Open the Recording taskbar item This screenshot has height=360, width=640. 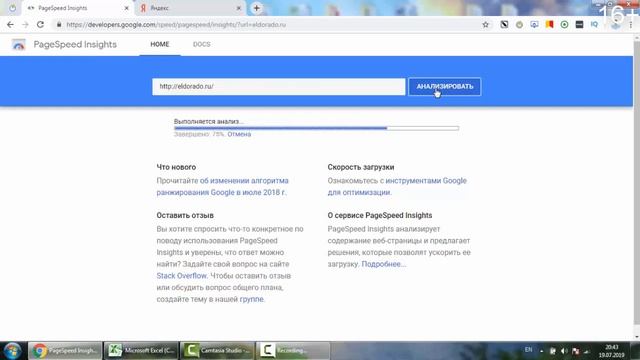293,351
